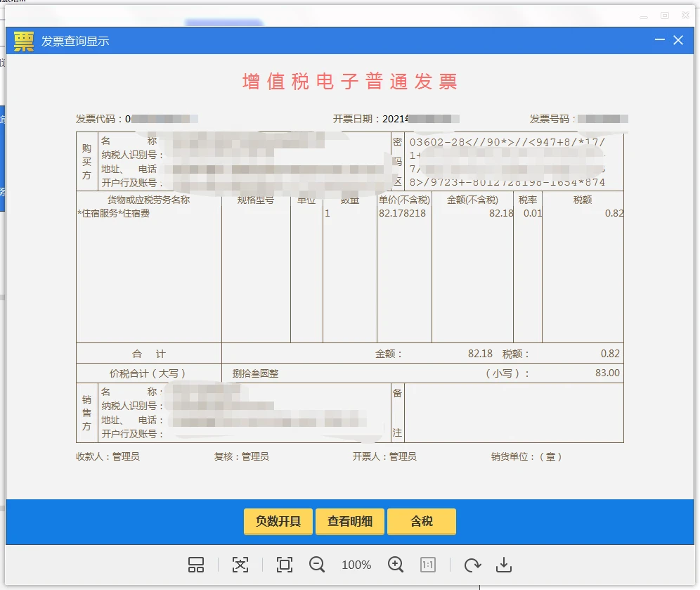700x590 pixels.
Task: Zoom out with the minus magnifier
Action: [317, 565]
